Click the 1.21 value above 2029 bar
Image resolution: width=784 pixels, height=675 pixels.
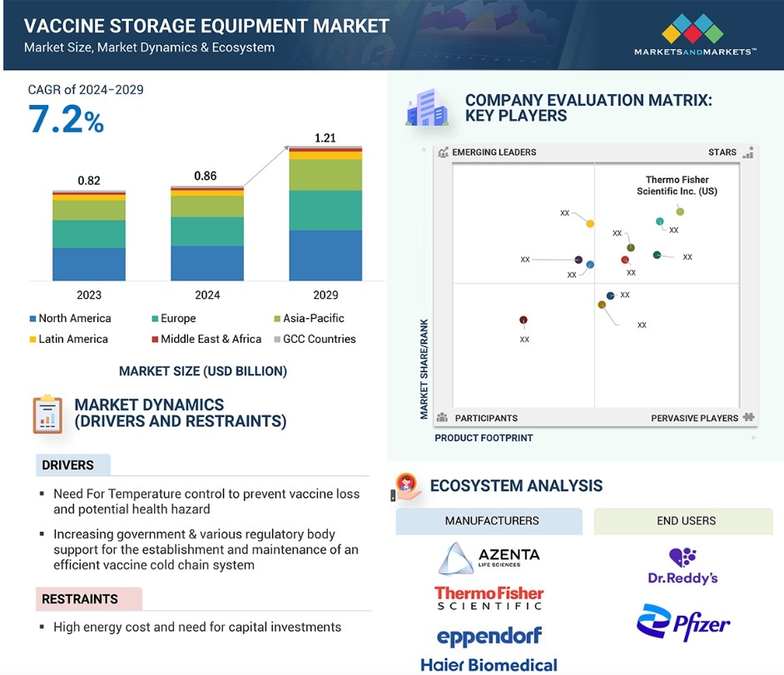[325, 138]
